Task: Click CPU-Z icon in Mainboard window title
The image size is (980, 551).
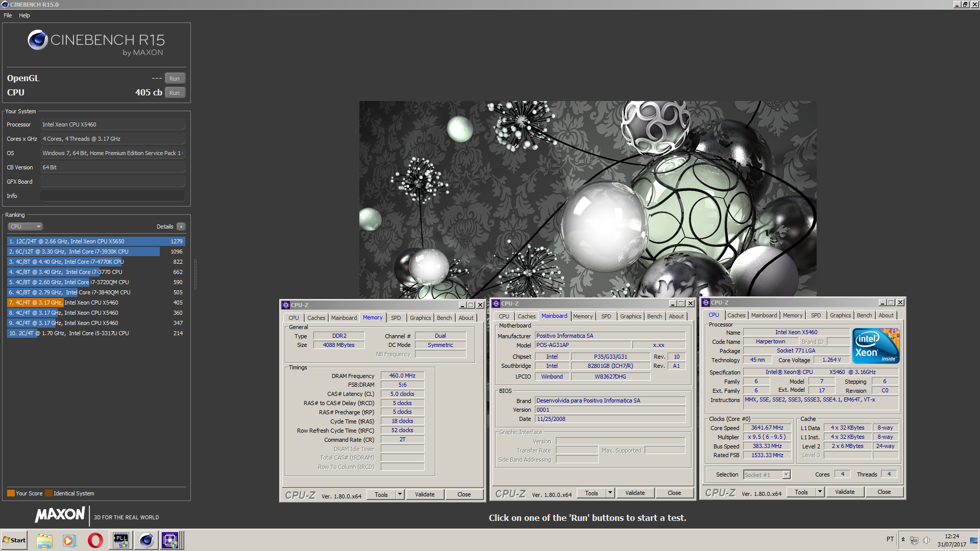Action: [496, 304]
